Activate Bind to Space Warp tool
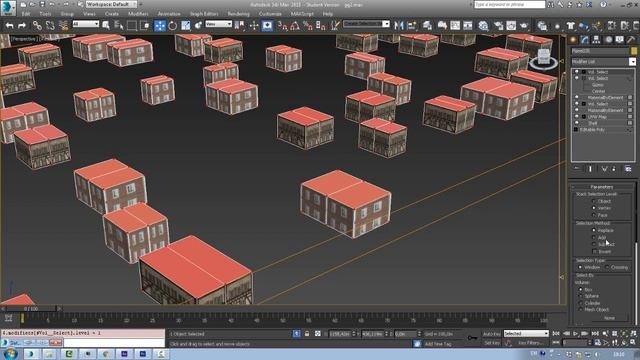This screenshot has width=640, height=360. (x=63, y=26)
